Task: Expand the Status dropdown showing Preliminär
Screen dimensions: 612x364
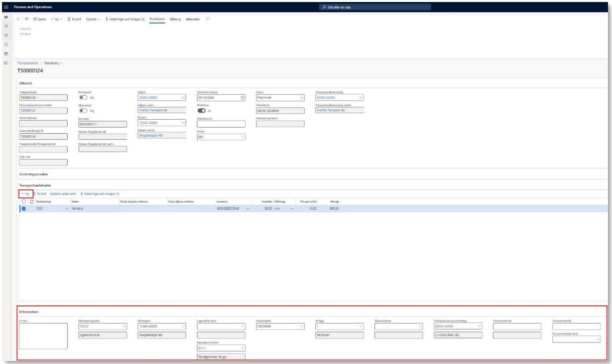Action: (301, 98)
